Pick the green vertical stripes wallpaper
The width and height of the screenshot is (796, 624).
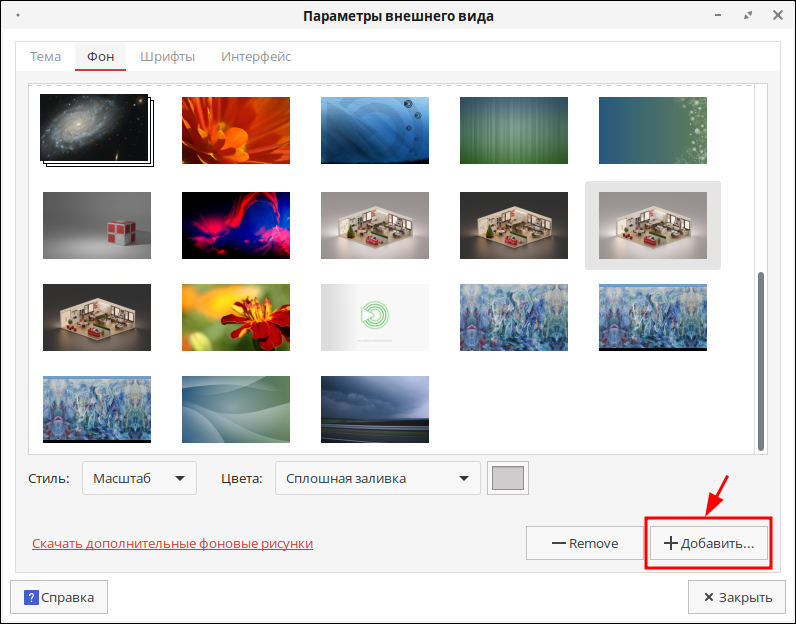click(x=513, y=130)
